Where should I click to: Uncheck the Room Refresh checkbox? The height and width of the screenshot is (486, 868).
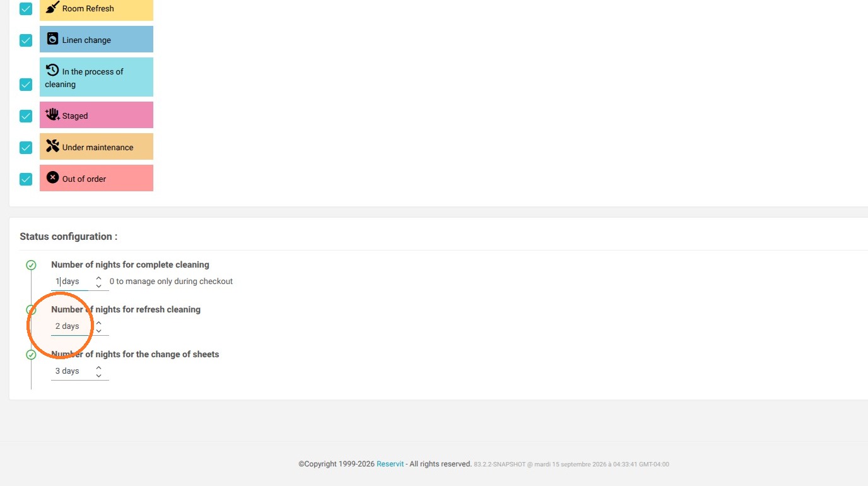26,9
